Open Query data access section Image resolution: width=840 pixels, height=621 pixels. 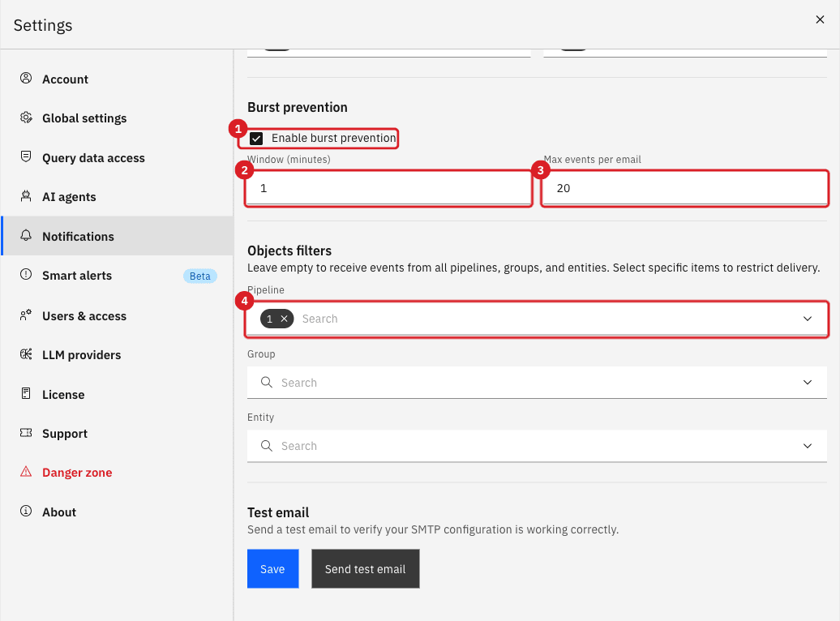[118, 157]
